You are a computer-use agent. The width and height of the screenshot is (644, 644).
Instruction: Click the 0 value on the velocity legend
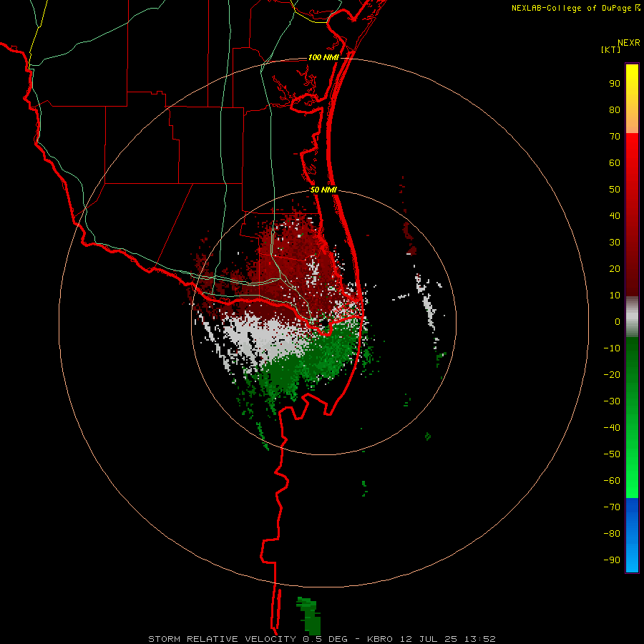[618, 321]
